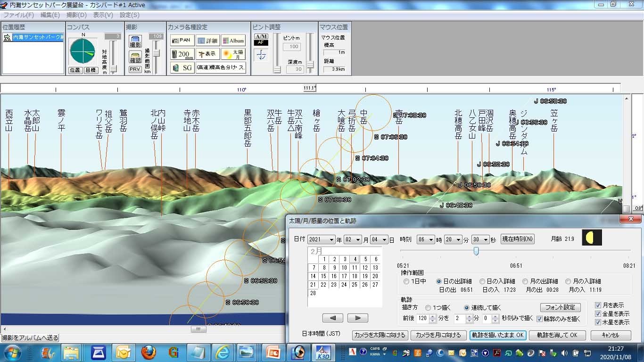Open the 設定(S) menu
Screen dimensions: 644x362
coord(130,15)
